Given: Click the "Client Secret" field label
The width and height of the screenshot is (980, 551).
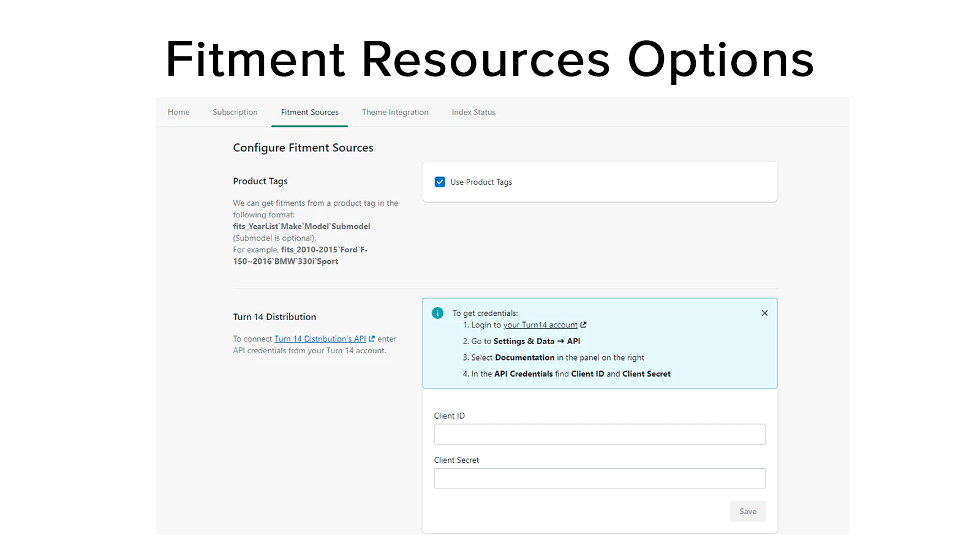Looking at the screenshot, I should 456,460.
